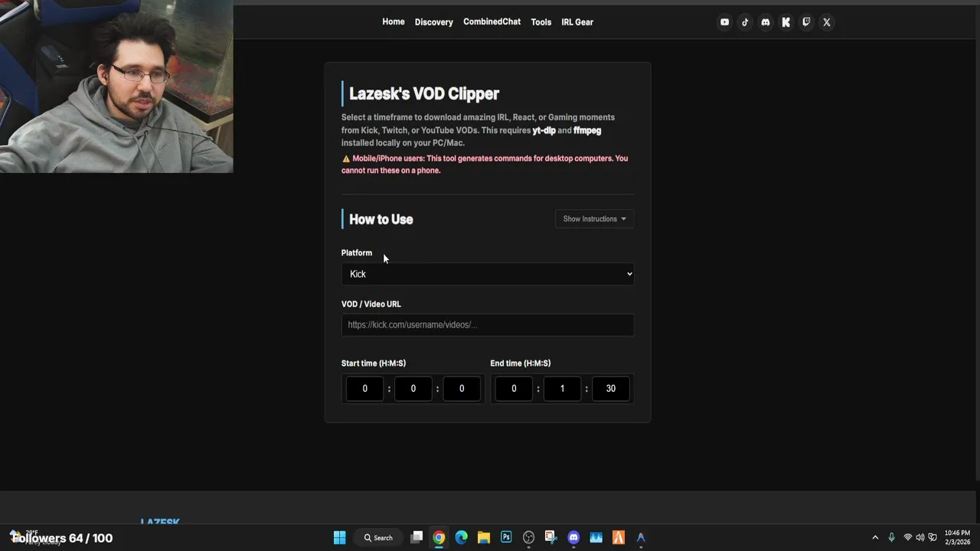The image size is (980, 551).
Task: Open the Discovery nav item
Action: point(434,22)
